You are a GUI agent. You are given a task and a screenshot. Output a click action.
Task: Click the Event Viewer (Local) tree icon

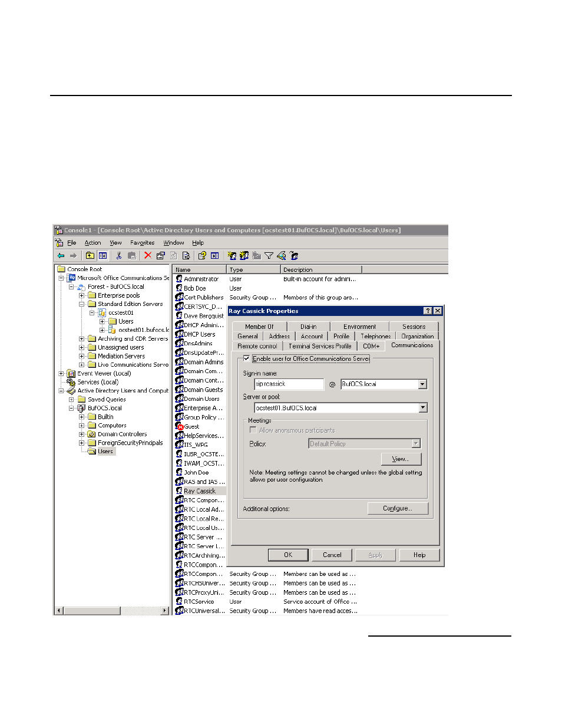[71, 373]
